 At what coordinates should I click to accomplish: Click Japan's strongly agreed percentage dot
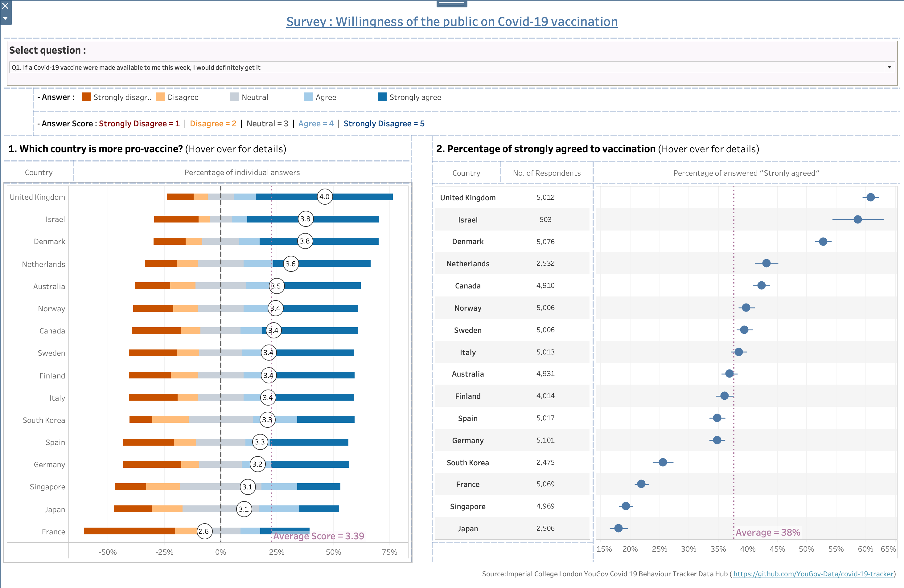618,528
